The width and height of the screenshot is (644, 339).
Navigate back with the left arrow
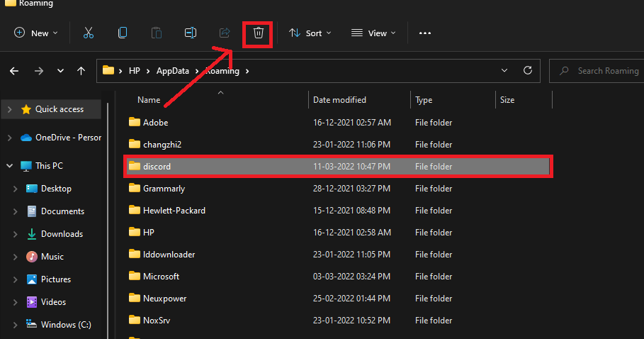coord(15,71)
